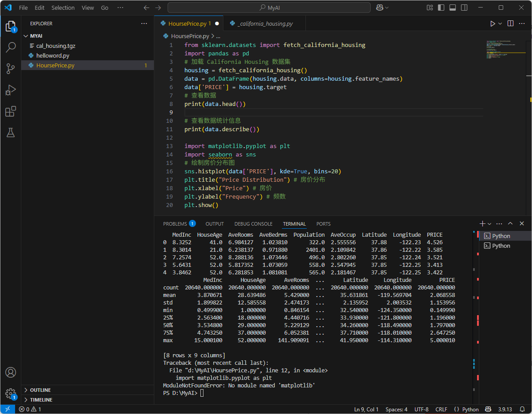Expand the OUTLINE section
The height and width of the screenshot is (414, 532).
(40, 390)
